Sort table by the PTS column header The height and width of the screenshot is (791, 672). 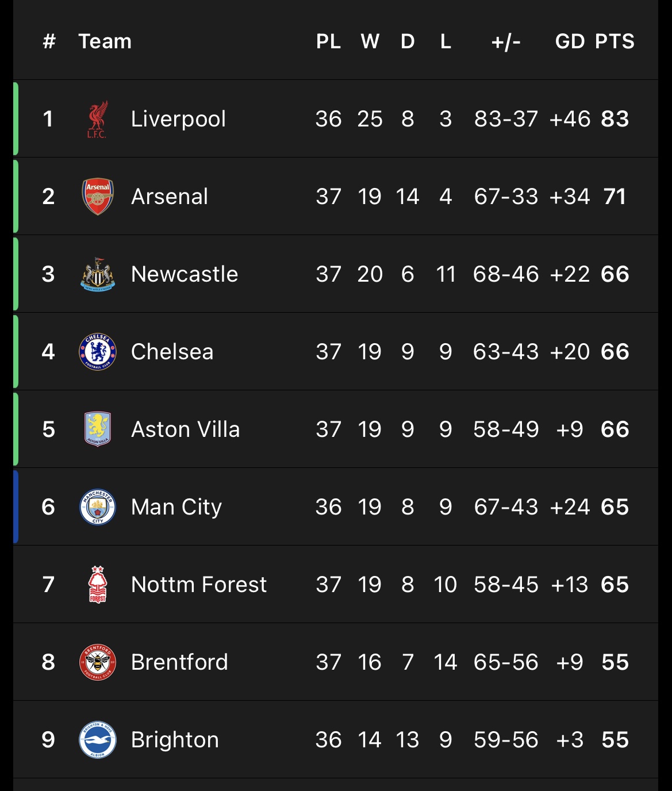tap(615, 41)
